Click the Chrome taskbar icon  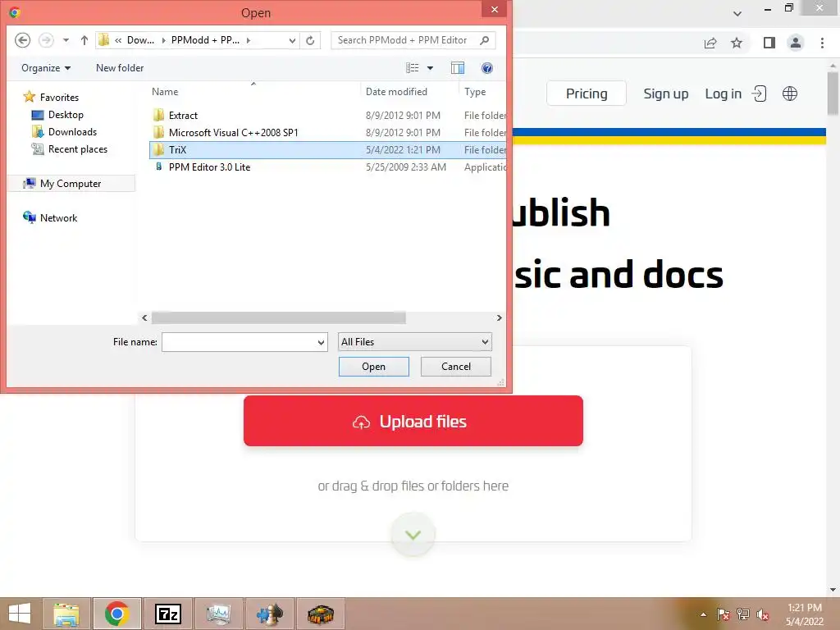(x=116, y=614)
